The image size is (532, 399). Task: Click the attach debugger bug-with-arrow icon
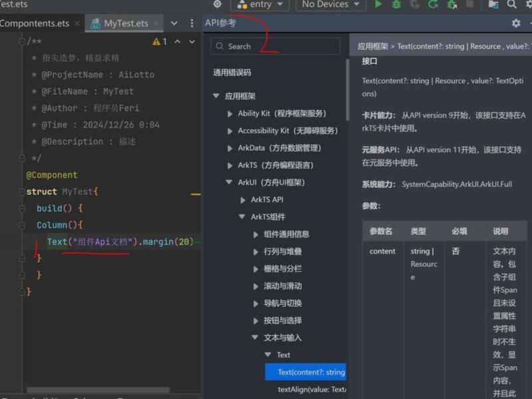pyautogui.click(x=452, y=5)
